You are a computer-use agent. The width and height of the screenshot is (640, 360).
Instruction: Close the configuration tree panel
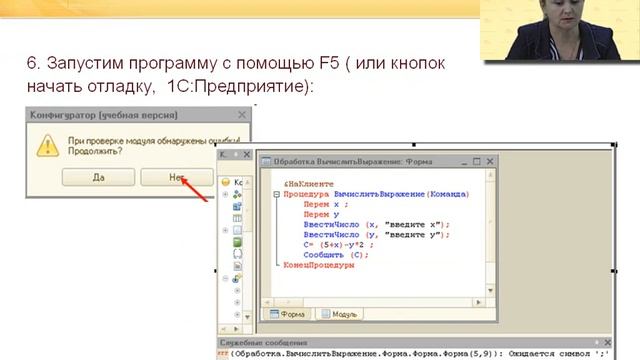click(x=247, y=154)
